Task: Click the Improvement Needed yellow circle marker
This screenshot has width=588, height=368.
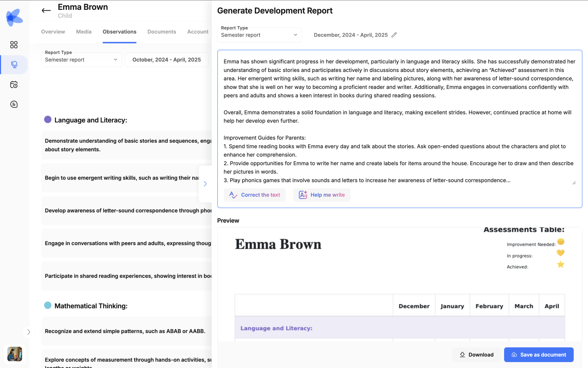Action: click(561, 242)
